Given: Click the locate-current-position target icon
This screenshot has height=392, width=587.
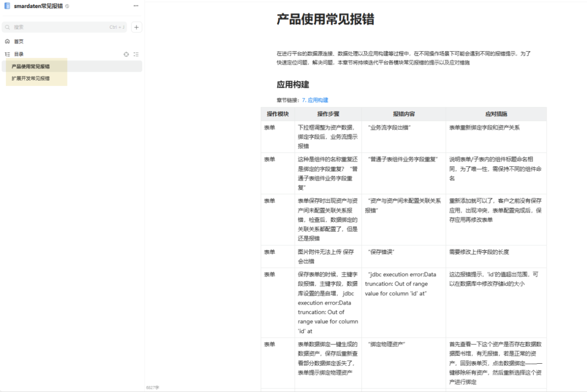Looking at the screenshot, I should (x=126, y=54).
